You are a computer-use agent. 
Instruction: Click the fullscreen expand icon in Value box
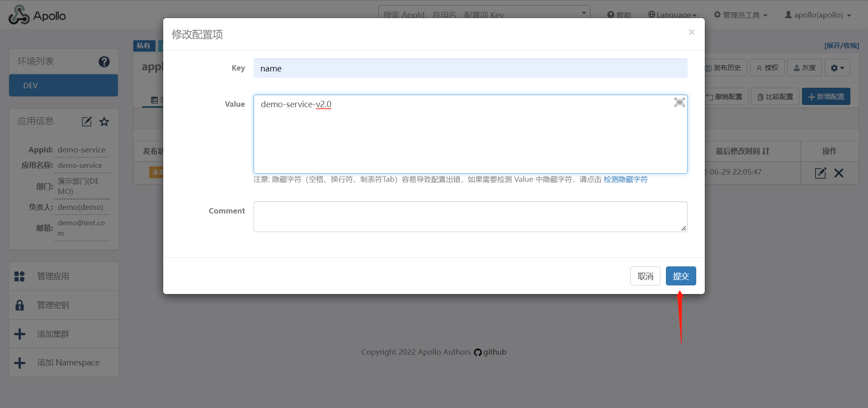679,102
